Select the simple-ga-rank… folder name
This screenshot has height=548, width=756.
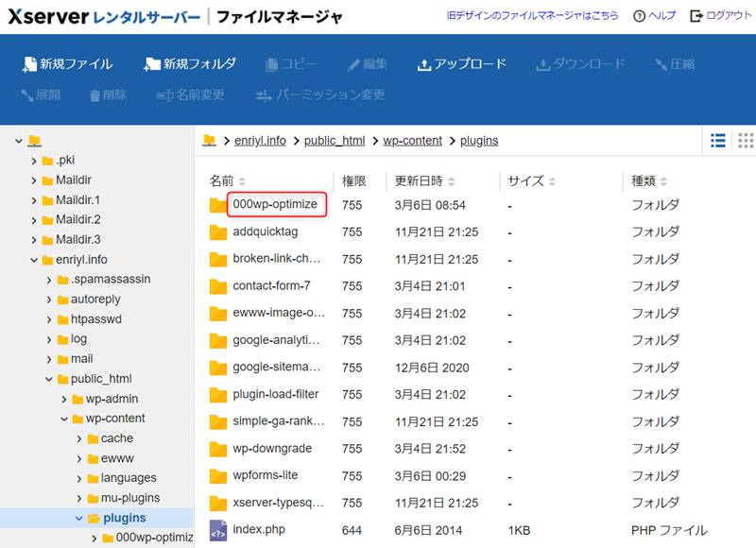pos(278,421)
